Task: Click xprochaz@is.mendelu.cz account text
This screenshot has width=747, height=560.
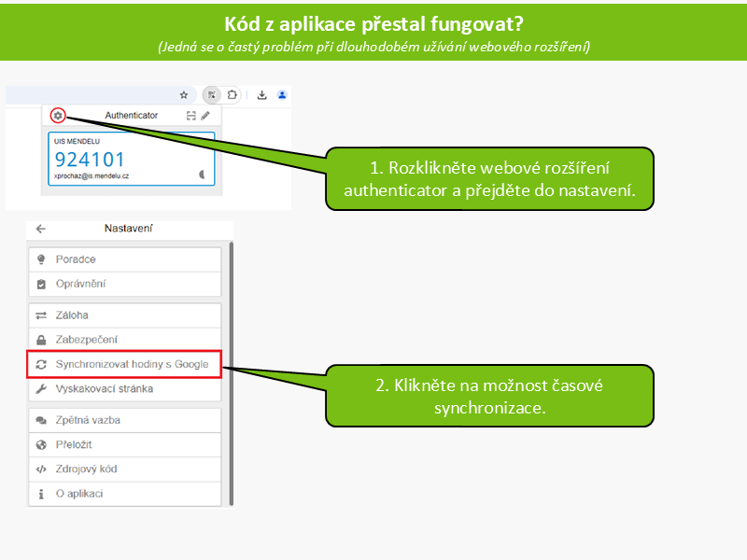Action: [x=92, y=175]
